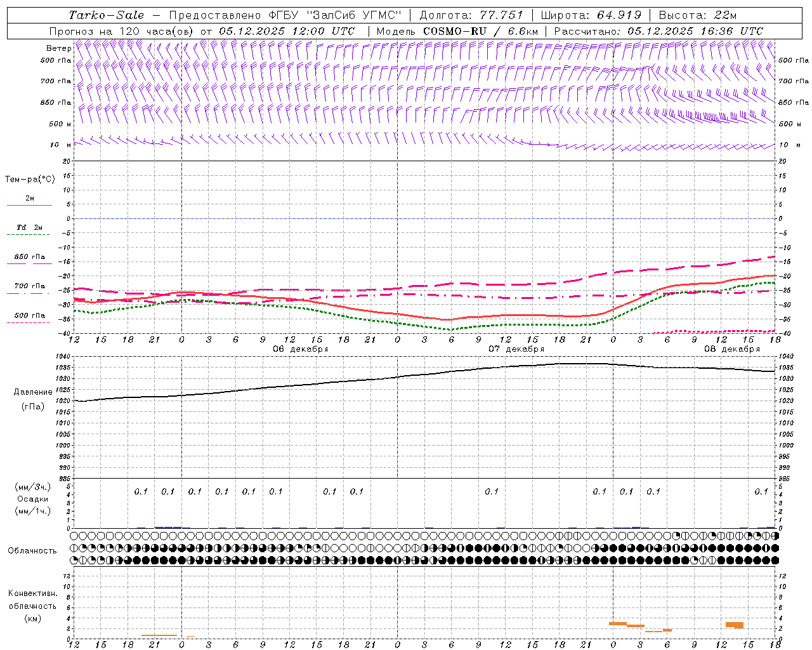Click the 07 декабря date label

516,349
